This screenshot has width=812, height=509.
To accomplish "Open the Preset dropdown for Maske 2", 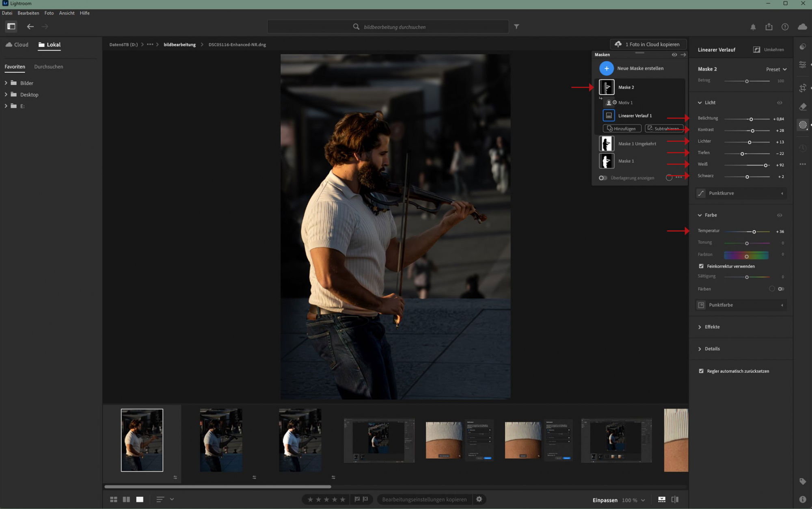I will pyautogui.click(x=776, y=69).
